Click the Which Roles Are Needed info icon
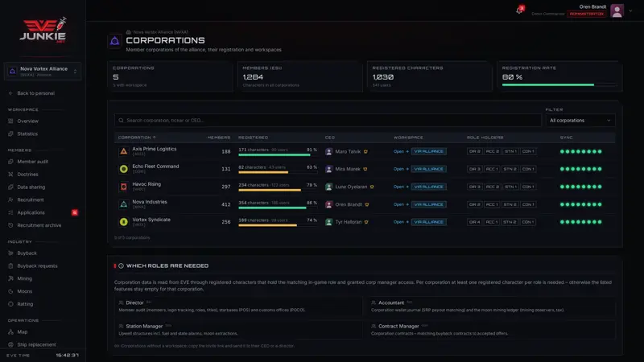The image size is (644, 362). tap(122, 266)
